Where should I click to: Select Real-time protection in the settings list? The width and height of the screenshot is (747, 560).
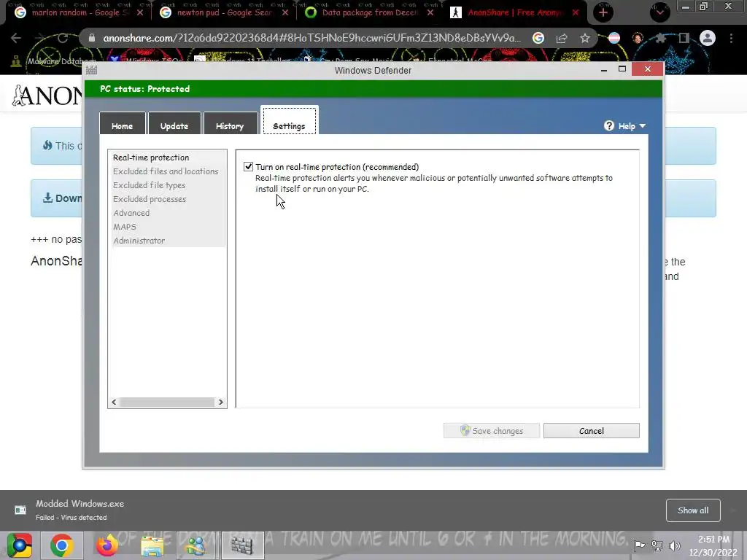click(151, 157)
